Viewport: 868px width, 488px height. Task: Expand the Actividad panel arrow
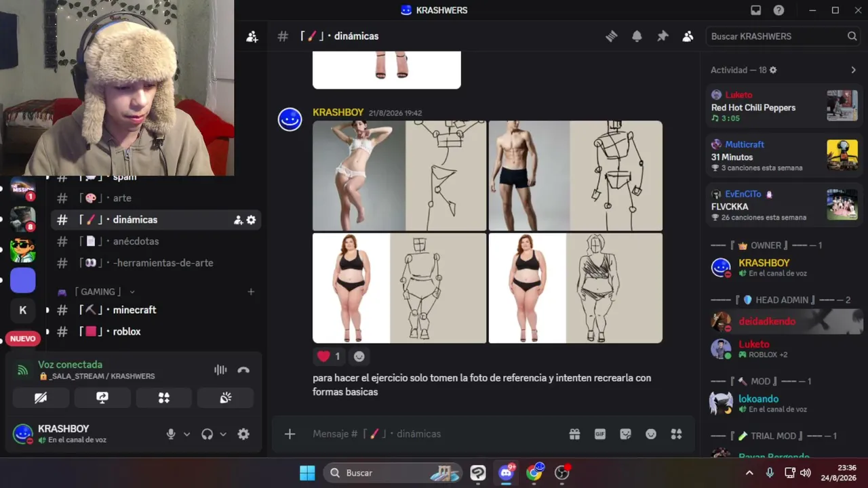tap(853, 70)
